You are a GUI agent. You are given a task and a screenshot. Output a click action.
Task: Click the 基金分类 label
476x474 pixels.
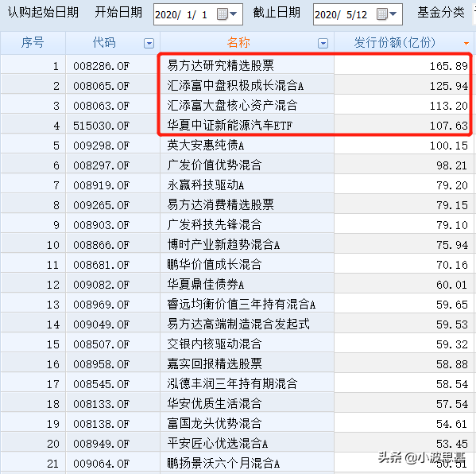pyautogui.click(x=441, y=13)
